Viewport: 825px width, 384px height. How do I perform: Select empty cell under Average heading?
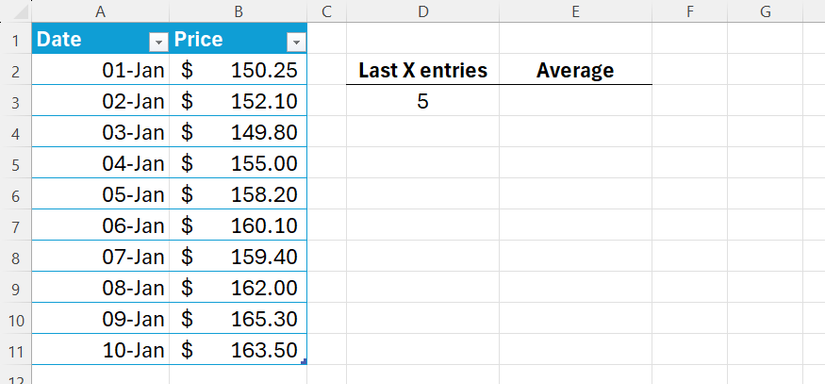point(576,100)
